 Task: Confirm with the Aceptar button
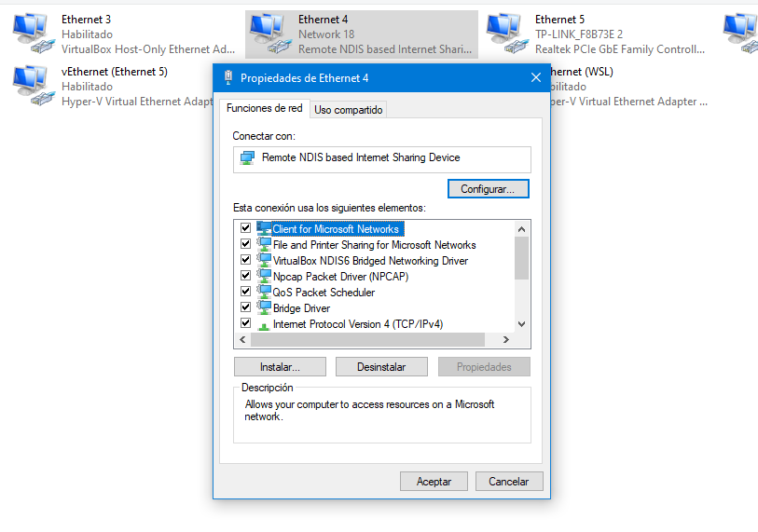pyautogui.click(x=434, y=482)
